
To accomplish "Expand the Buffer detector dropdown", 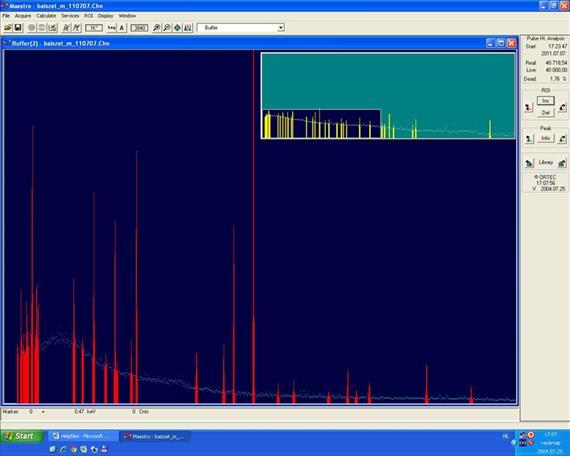I will (x=281, y=28).
